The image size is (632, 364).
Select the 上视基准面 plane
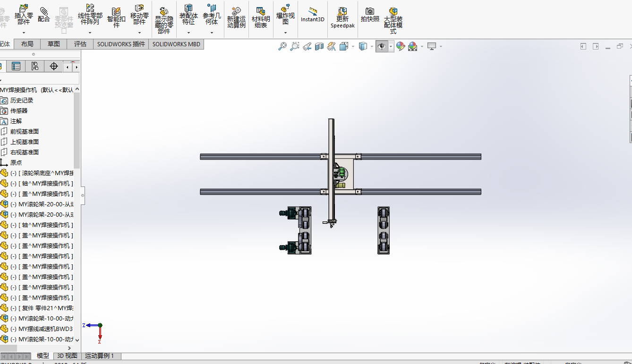[x=25, y=142]
